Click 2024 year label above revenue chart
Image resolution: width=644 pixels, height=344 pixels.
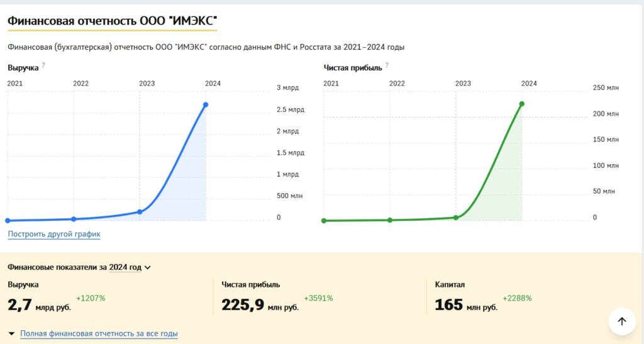[213, 84]
